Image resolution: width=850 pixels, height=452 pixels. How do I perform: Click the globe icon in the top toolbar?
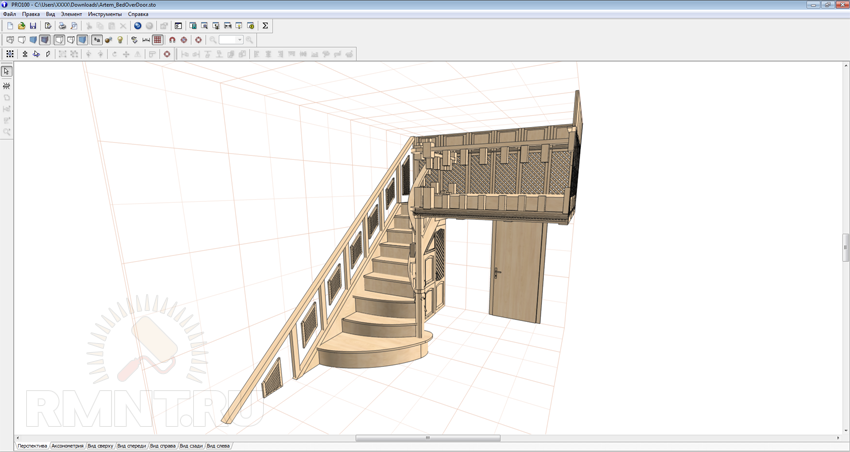click(x=138, y=26)
